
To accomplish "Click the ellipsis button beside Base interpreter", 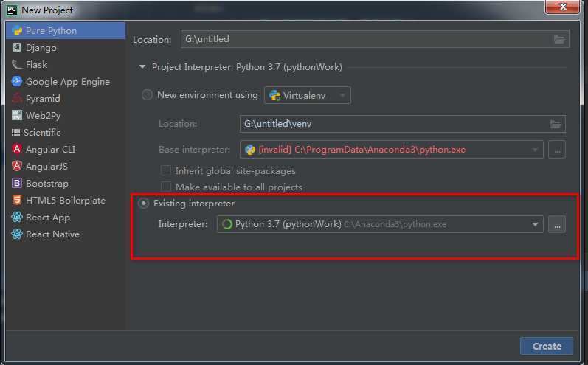I will (x=557, y=150).
